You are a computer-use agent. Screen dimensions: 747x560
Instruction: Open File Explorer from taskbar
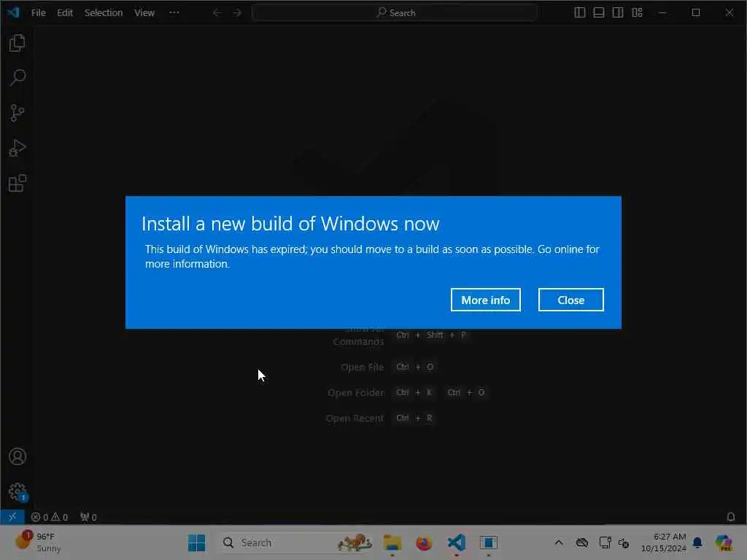click(392, 542)
